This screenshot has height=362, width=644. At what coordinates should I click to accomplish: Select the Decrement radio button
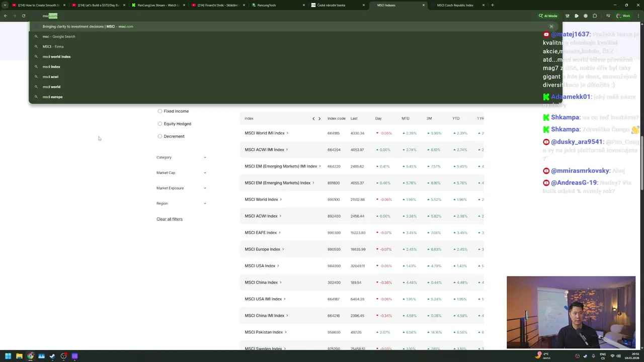[x=160, y=136]
